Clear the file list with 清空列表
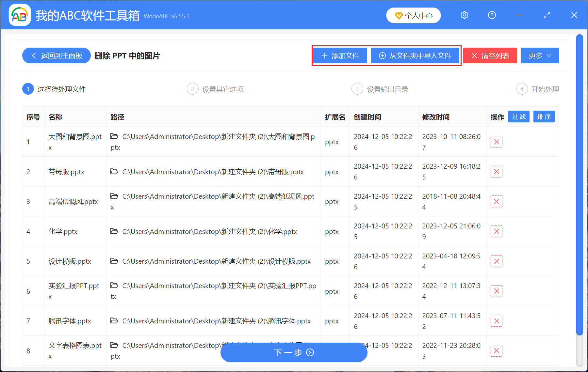Screen dimensions: 588x372 [490, 55]
